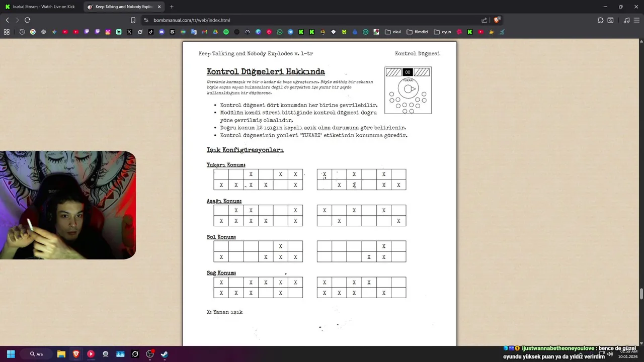Toggle the browser sidebar panel
Screen dimensions: 644x362
(610, 20)
